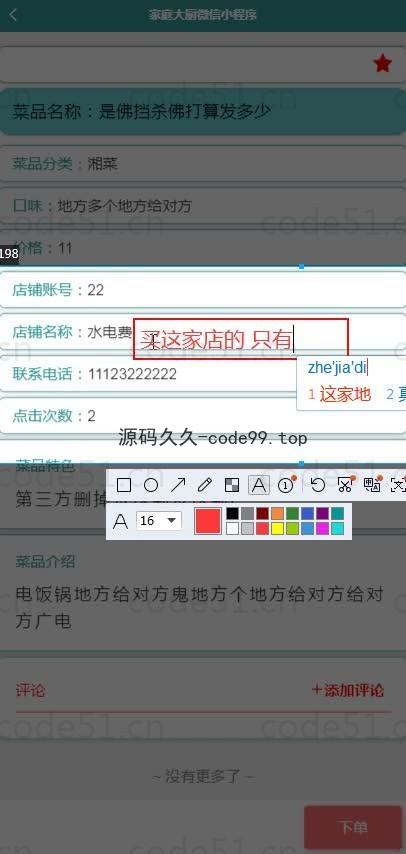The width and height of the screenshot is (406, 854).
Task: Select the rectangle drawing tool
Action: click(x=124, y=485)
